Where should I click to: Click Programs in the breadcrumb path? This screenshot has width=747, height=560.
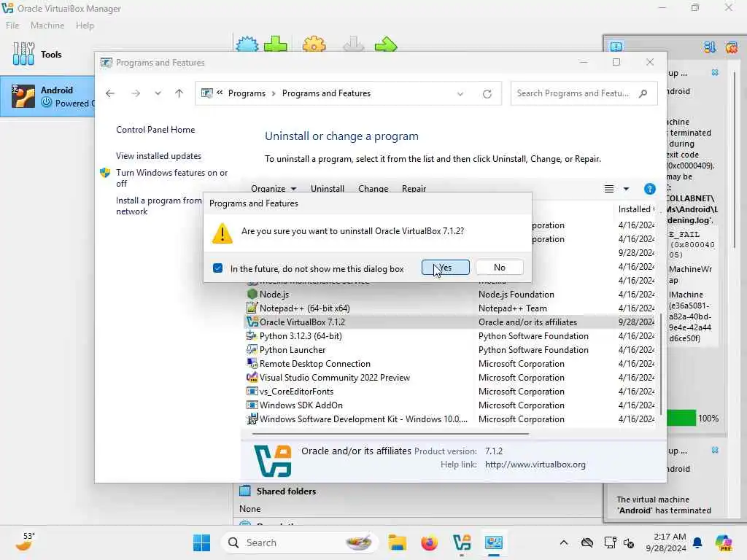[x=247, y=93]
